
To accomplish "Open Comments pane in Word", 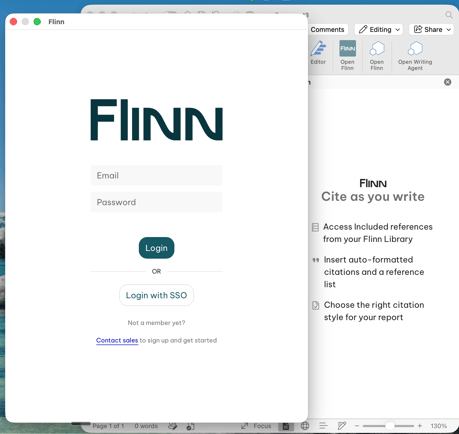I will [x=327, y=29].
